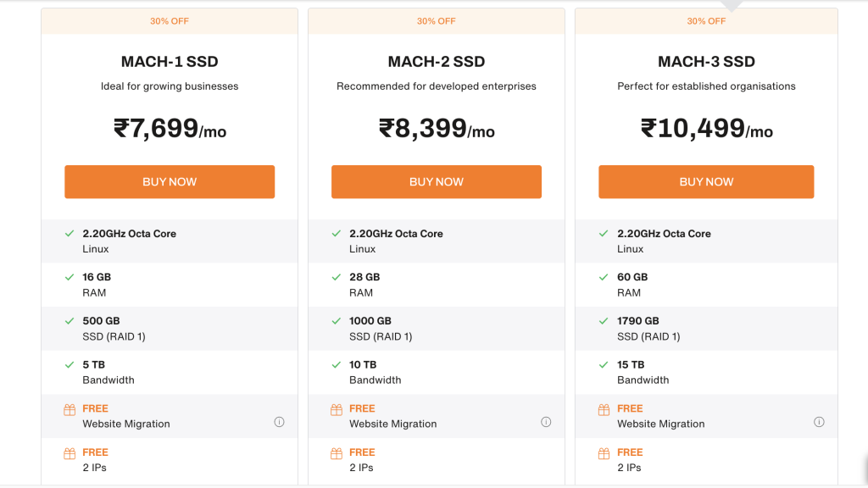Click BUY NOW for the MACH-1 SSD plan

(x=170, y=181)
